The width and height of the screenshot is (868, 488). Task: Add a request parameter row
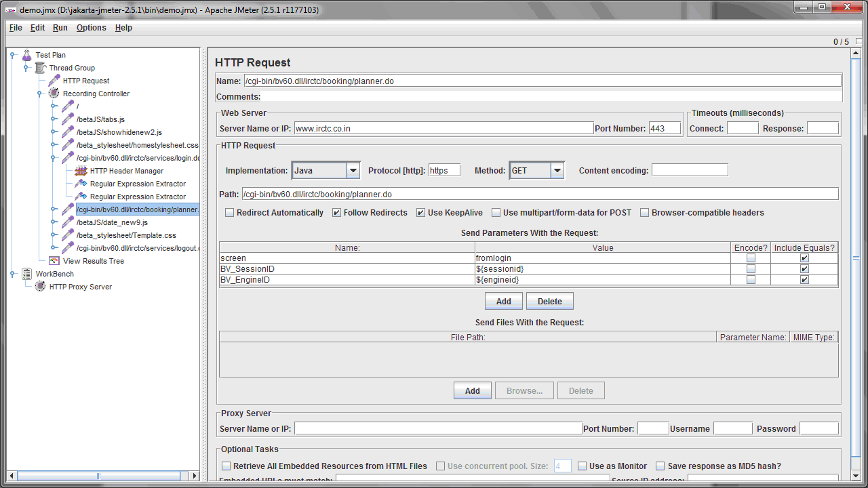(504, 301)
